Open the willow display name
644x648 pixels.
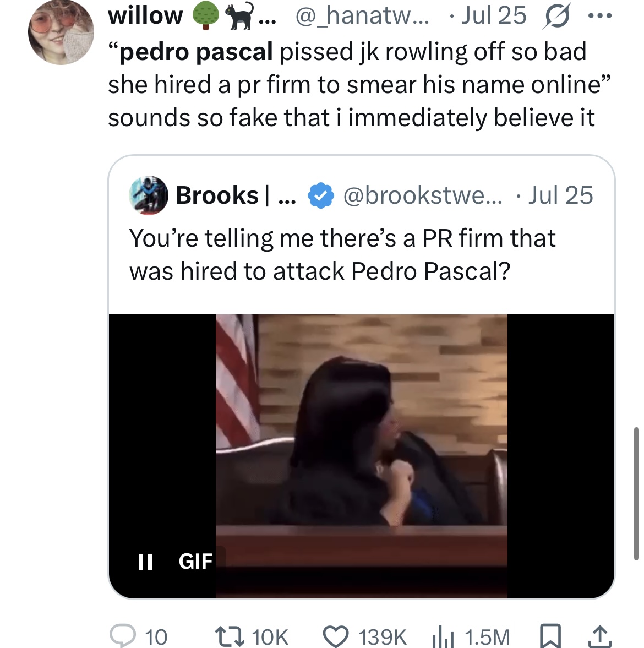pos(145,16)
